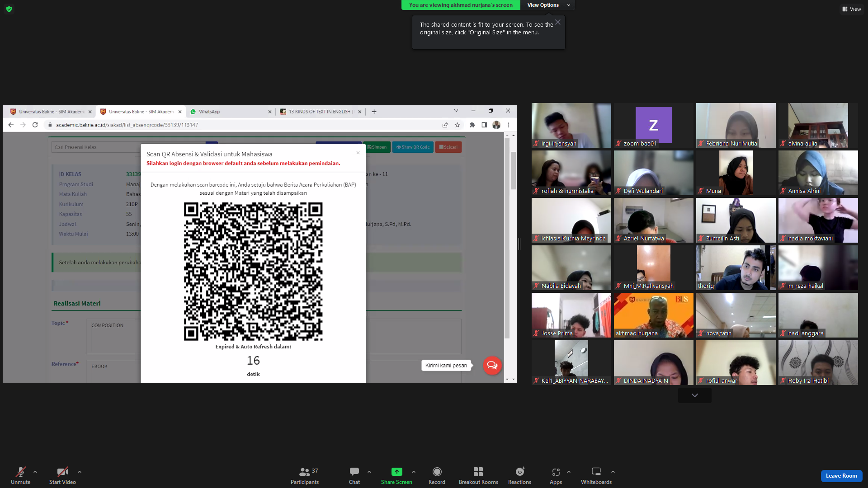This screenshot has height=488, width=868.
Task: Expand Share Screen options arrow
Action: 414,472
